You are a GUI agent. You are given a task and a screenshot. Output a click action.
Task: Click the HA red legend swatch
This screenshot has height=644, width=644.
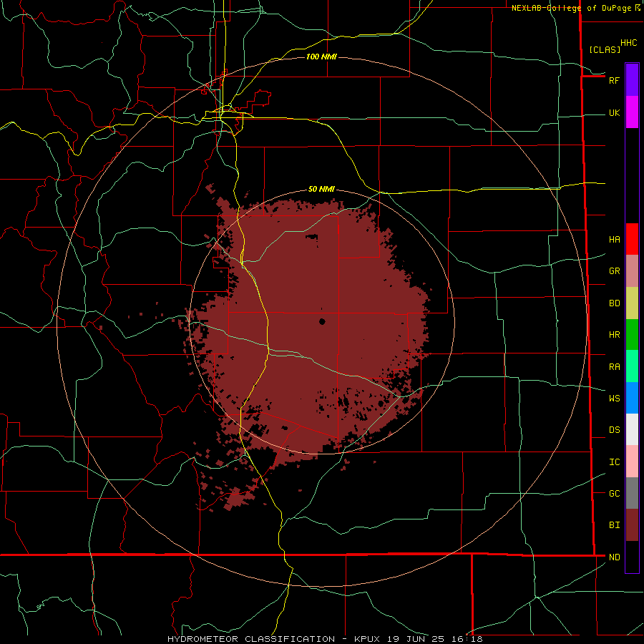tap(632, 239)
